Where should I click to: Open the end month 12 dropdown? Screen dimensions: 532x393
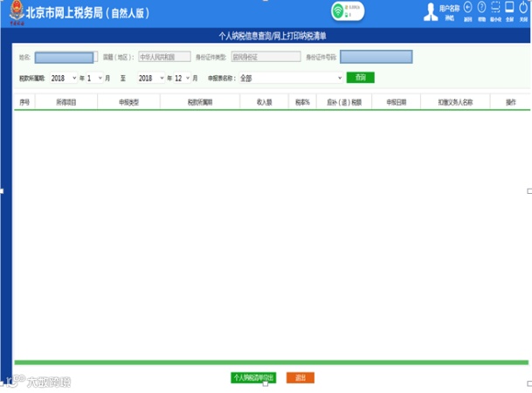click(183, 79)
